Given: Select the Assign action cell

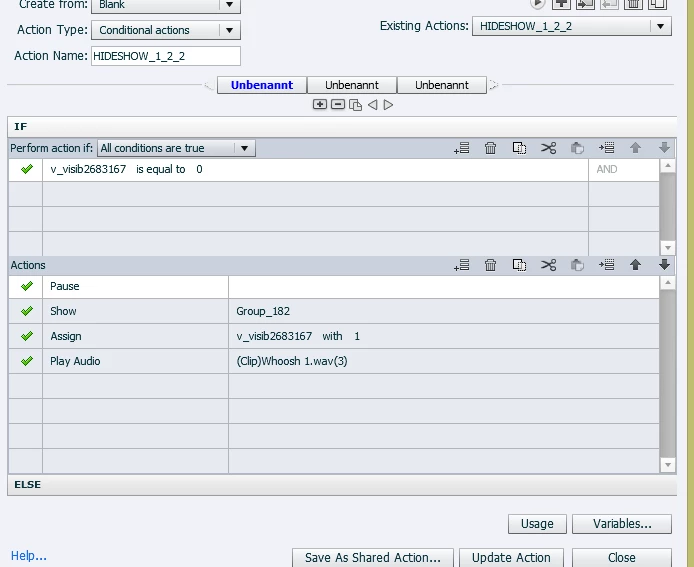Looking at the screenshot, I should (x=135, y=336).
